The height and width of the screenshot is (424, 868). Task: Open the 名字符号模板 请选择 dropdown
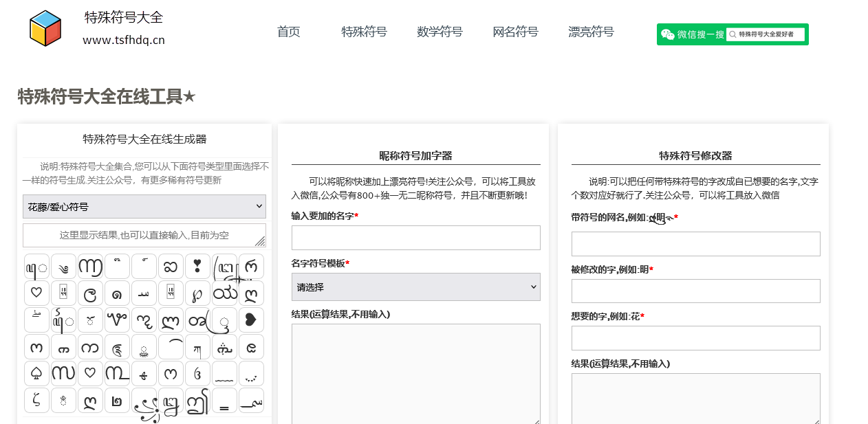pyautogui.click(x=415, y=287)
